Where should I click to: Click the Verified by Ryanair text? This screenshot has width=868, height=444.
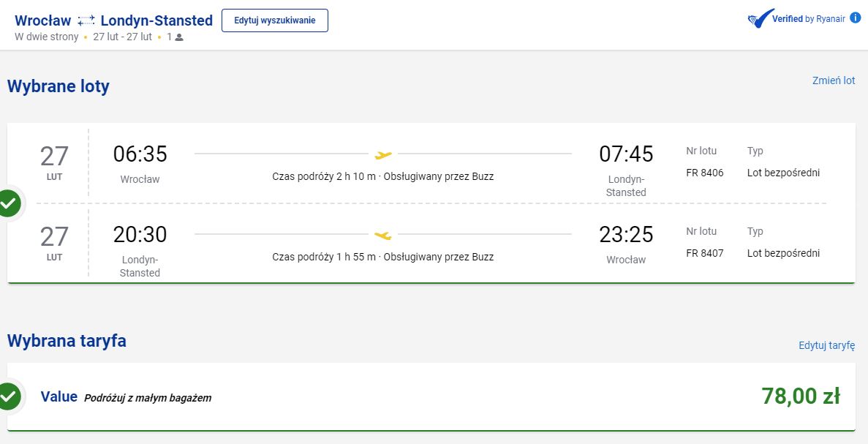(809, 19)
